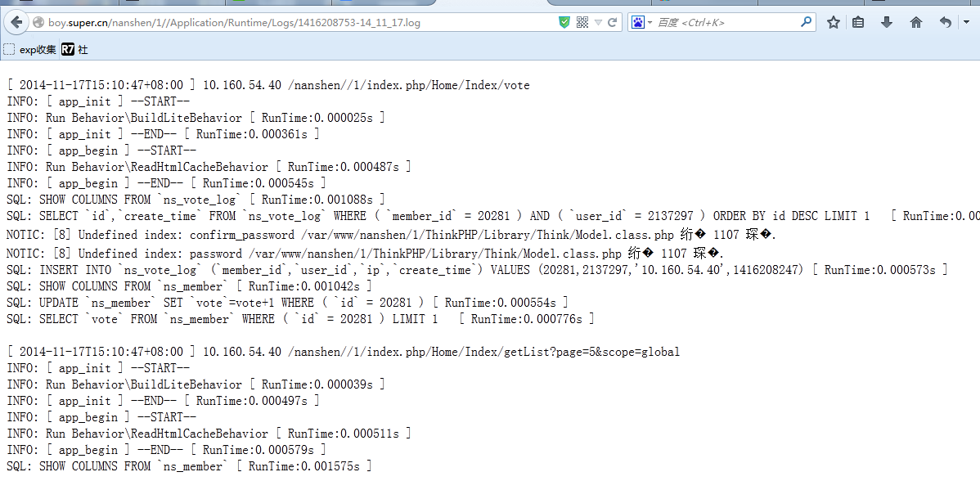The image size is (980, 481).
Task: Click SHOW COLUMNS FROM ns_vote_log line
Action: point(196,200)
